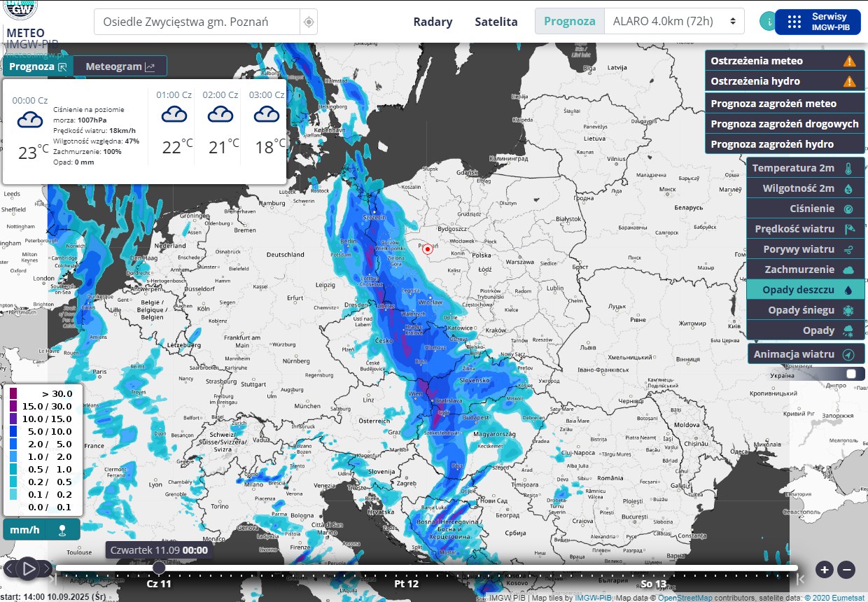Viewport: 868px width, 602px height.
Task: Click the 2020 Eumetsat link
Action: coord(834,598)
